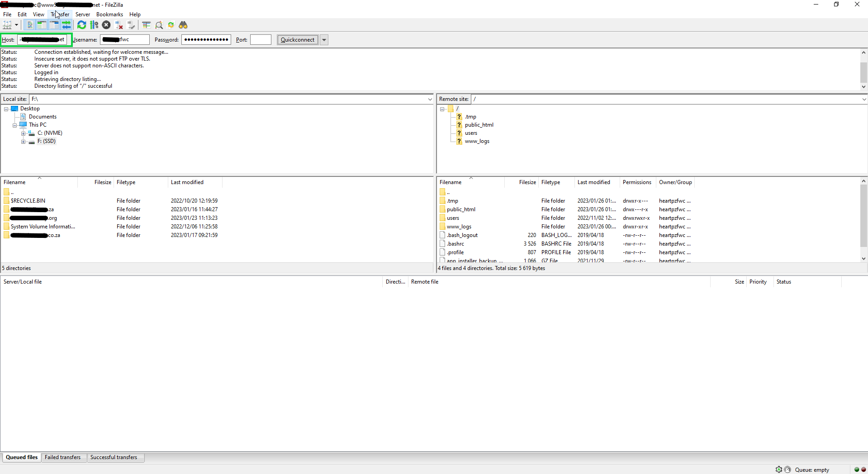Viewport: 868px width, 474px height.
Task: Sort local files by Last modified column
Action: tap(195, 182)
